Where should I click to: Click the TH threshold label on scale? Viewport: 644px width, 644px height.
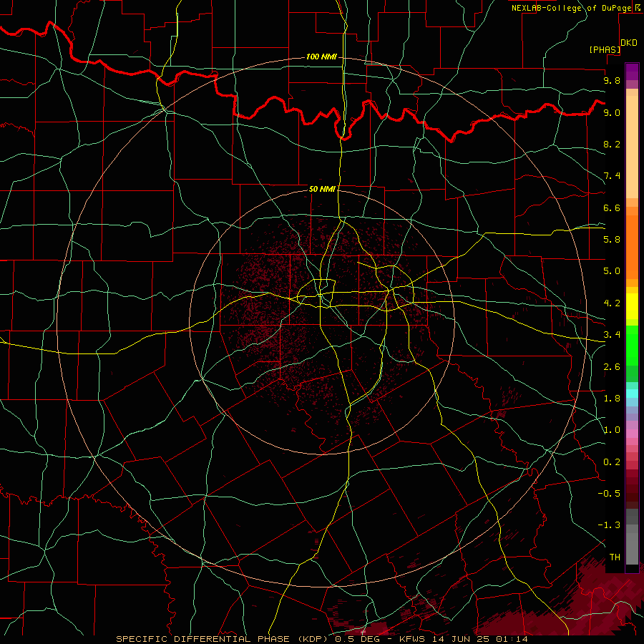pyautogui.click(x=615, y=557)
